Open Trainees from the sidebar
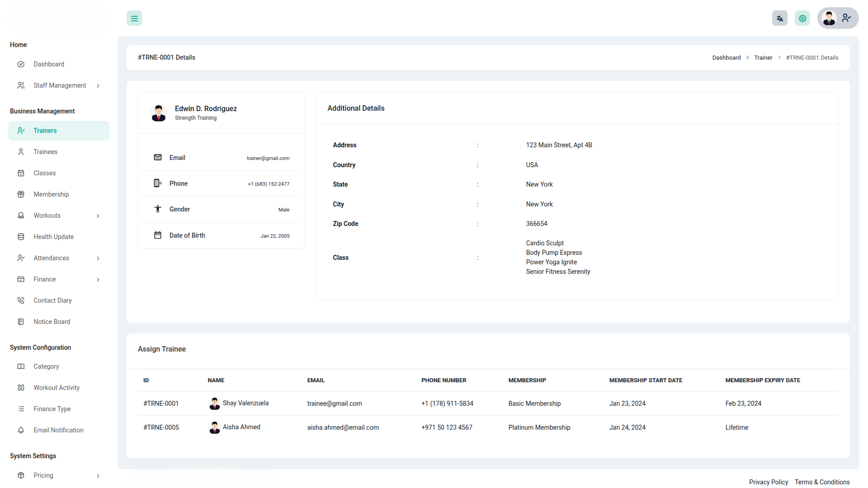The width and height of the screenshot is (868, 488). click(45, 152)
